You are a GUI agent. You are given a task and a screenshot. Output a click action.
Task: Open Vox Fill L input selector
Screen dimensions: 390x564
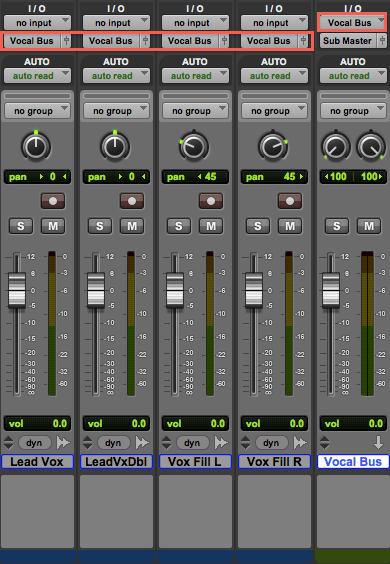point(195,23)
